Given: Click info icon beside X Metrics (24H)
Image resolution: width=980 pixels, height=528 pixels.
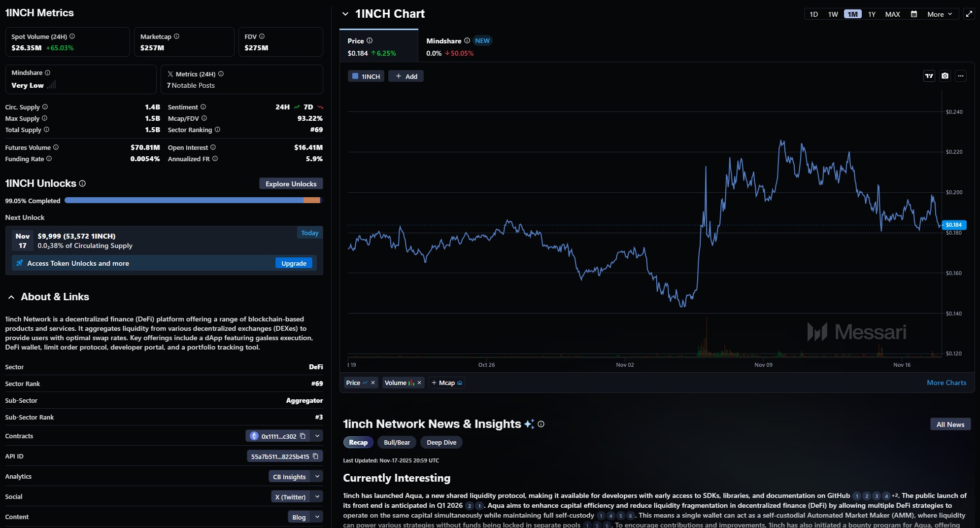Looking at the screenshot, I should pos(221,74).
